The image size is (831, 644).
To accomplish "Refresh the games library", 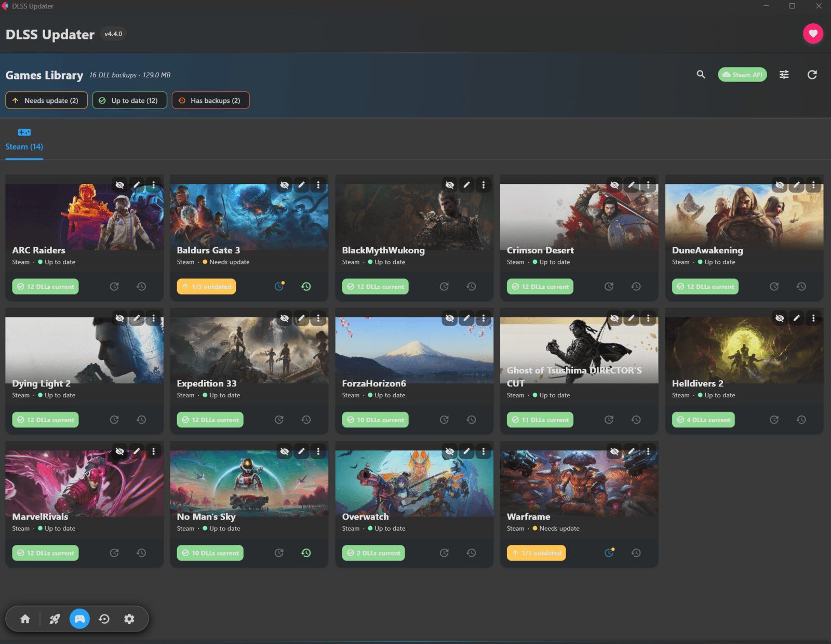I will pyautogui.click(x=812, y=75).
